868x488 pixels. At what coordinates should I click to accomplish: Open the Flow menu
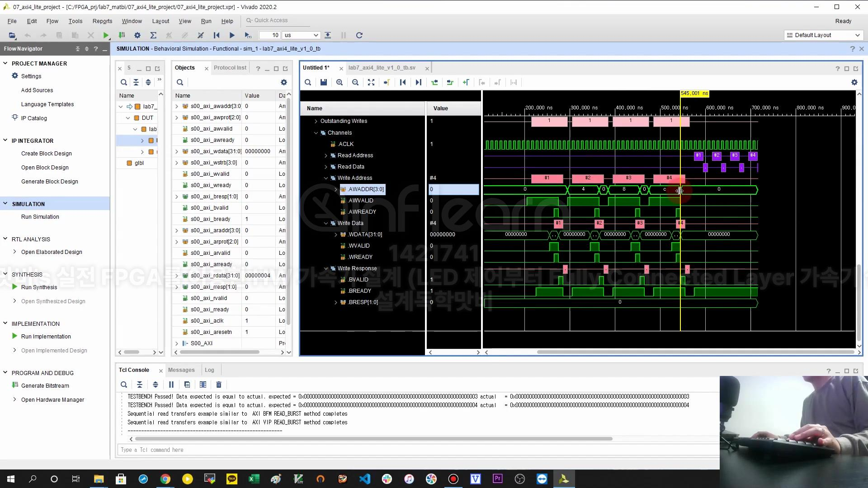52,21
